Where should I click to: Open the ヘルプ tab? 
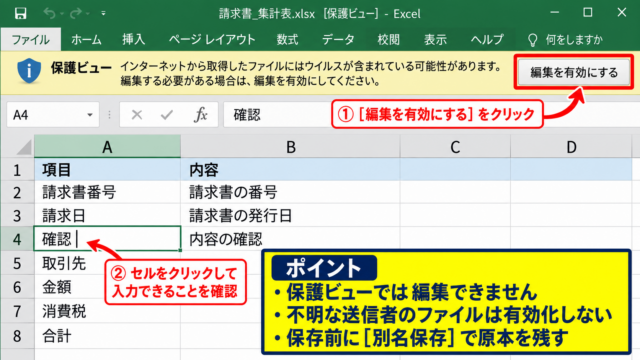(x=487, y=40)
